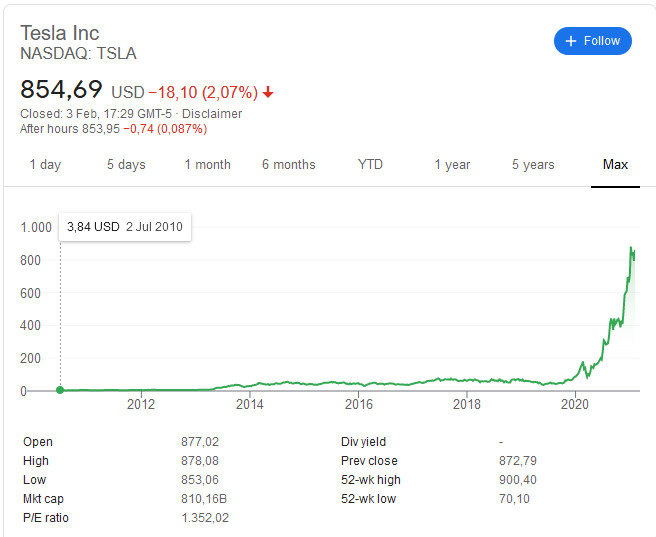Click the red down arrow price indicator
This screenshot has width=656, height=537.
click(x=268, y=93)
